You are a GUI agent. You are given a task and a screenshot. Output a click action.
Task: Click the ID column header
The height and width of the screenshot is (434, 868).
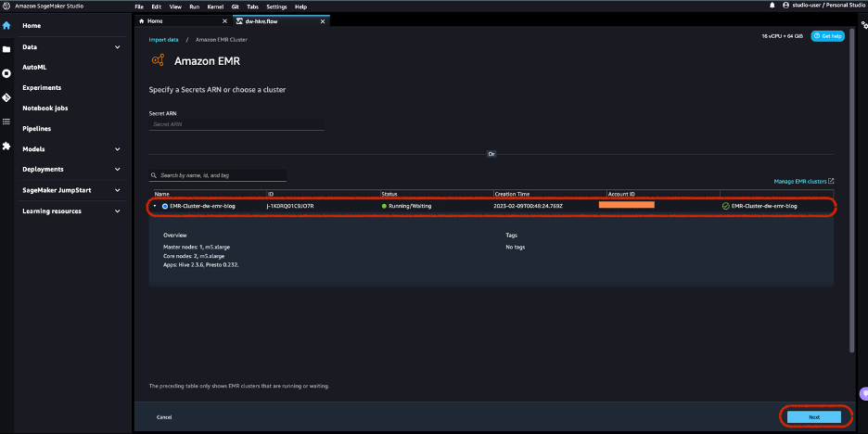pos(270,195)
